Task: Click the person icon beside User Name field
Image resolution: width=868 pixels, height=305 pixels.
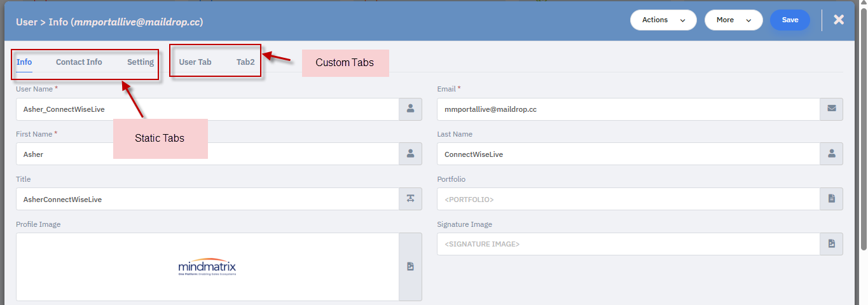Action: pyautogui.click(x=410, y=109)
